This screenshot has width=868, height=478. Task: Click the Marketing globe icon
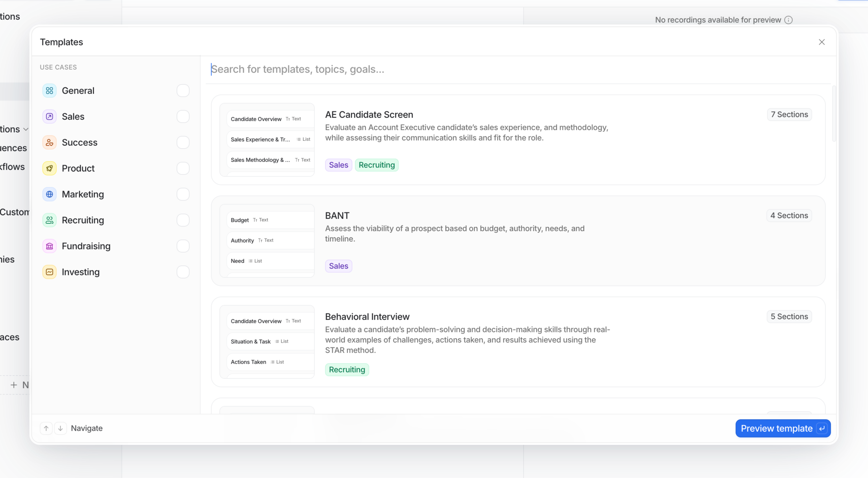[50, 194]
